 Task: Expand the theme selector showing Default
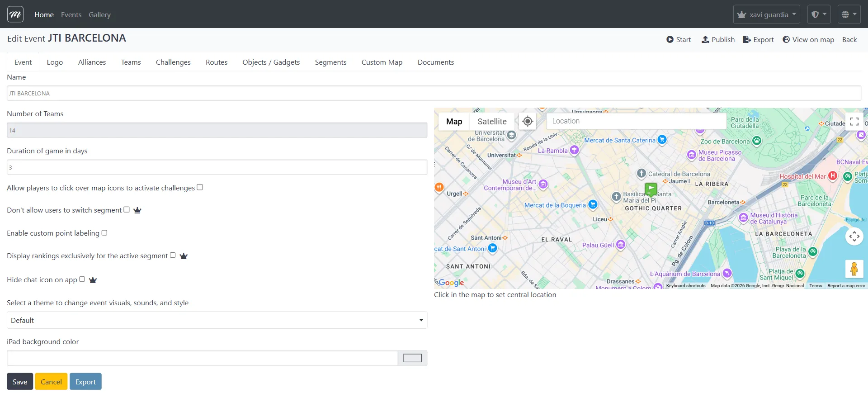click(x=217, y=320)
